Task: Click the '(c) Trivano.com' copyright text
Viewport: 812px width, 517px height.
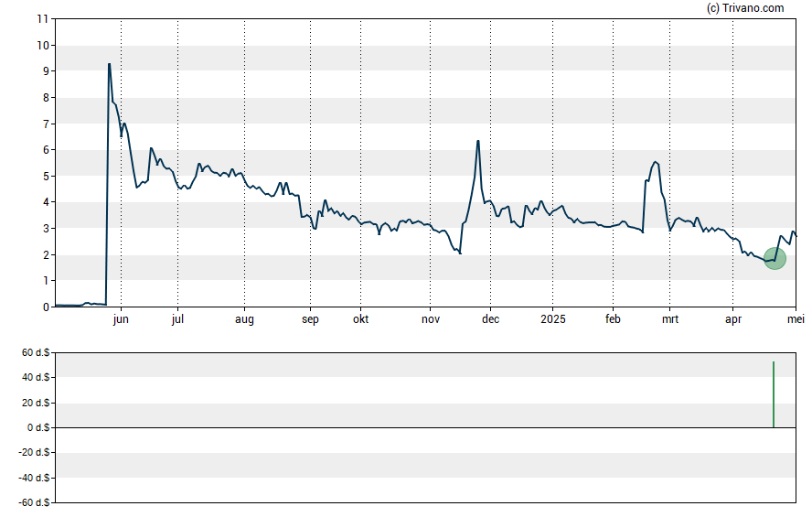Action: [x=745, y=7]
